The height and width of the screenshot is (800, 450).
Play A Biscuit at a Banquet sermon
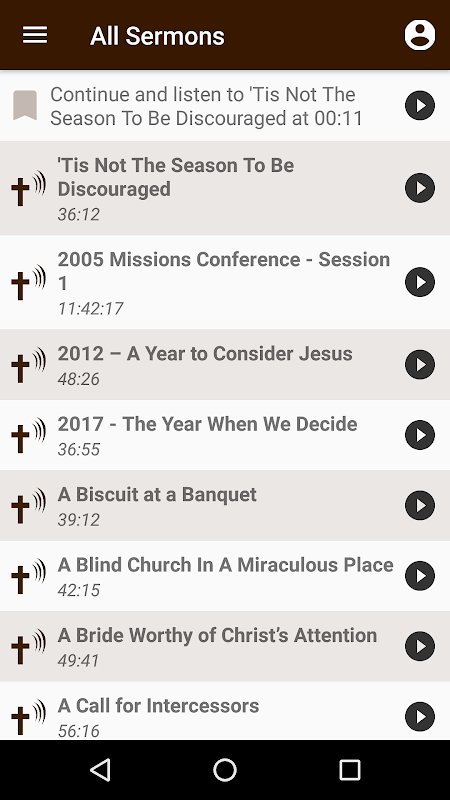[x=420, y=506]
